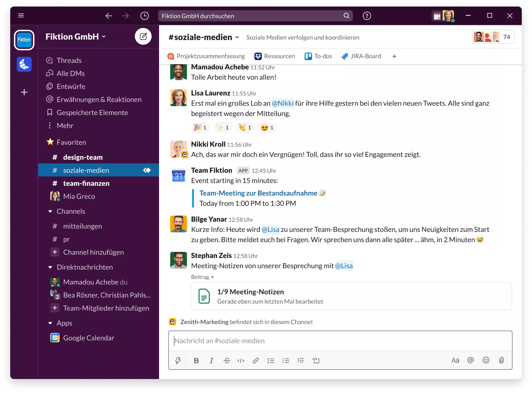Open the compose new message pencil
Viewport: 532px width, 393px height.
coord(143,36)
